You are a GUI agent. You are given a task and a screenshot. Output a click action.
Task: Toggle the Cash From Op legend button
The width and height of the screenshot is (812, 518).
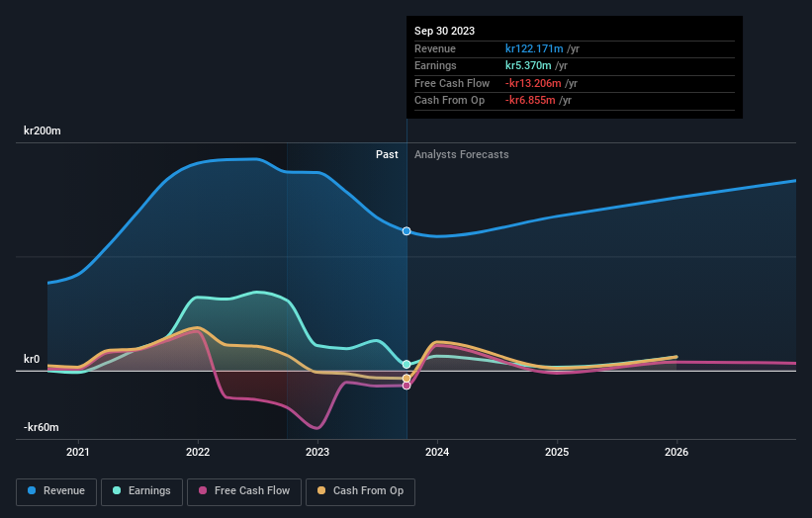[360, 491]
